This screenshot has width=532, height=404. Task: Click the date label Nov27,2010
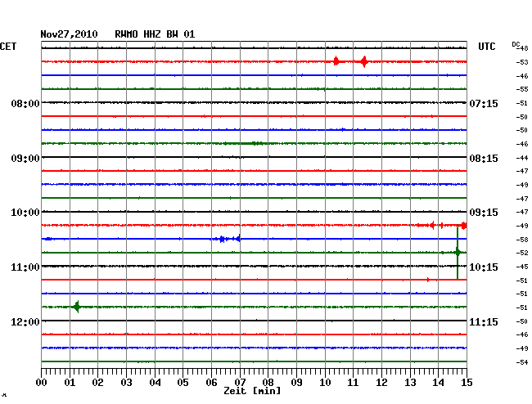pos(69,34)
